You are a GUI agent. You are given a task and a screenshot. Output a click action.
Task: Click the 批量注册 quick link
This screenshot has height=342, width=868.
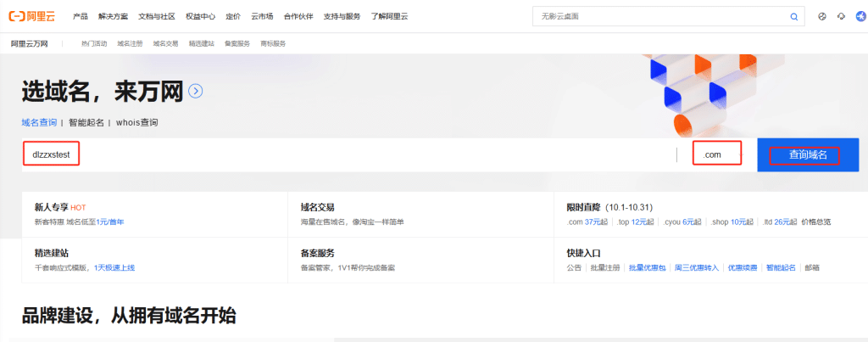point(605,267)
